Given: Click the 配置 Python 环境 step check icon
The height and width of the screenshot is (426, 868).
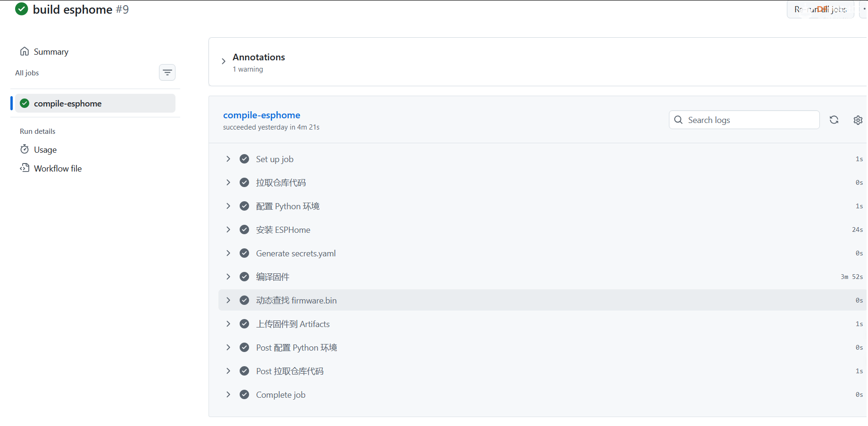Looking at the screenshot, I should click(x=244, y=206).
